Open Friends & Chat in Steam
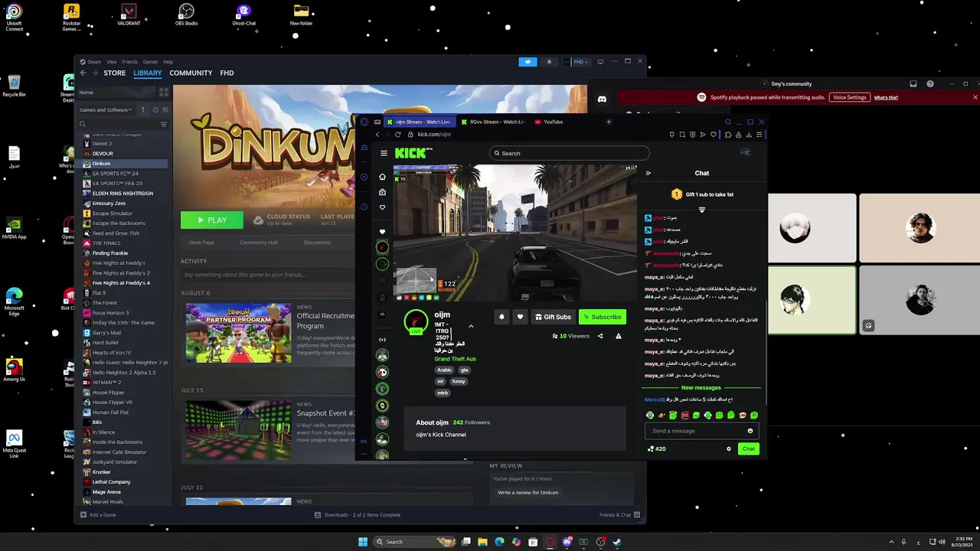Screen dimensions: 980x551 [619, 515]
